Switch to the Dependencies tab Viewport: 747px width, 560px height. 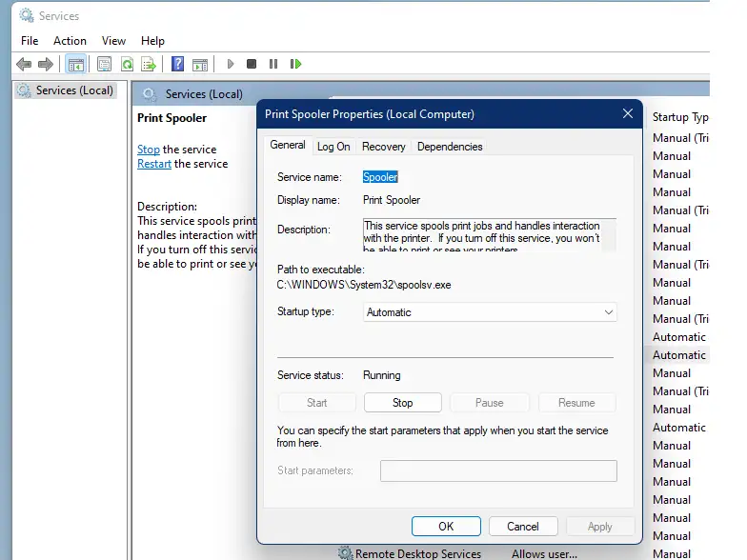click(x=450, y=147)
